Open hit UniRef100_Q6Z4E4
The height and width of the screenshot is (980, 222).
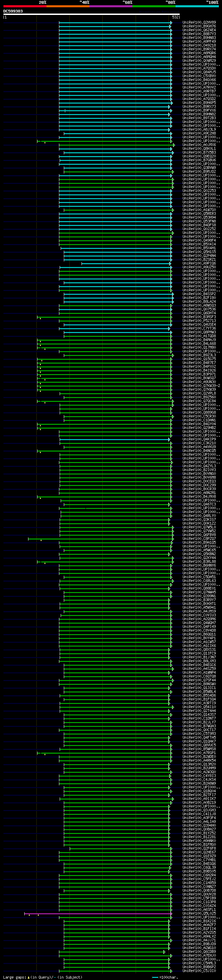[199, 30]
